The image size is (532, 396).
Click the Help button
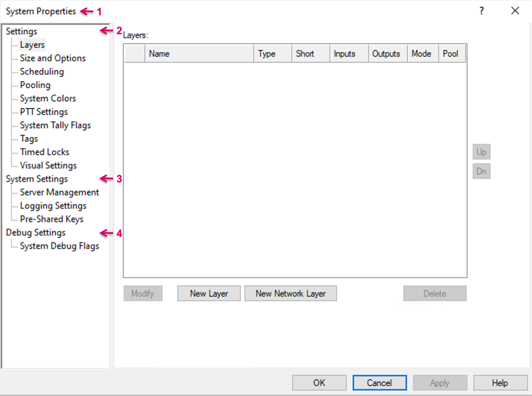(x=500, y=383)
